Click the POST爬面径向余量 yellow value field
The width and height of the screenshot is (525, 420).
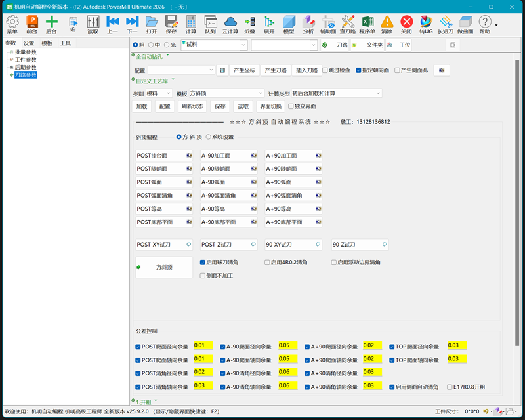point(203,345)
